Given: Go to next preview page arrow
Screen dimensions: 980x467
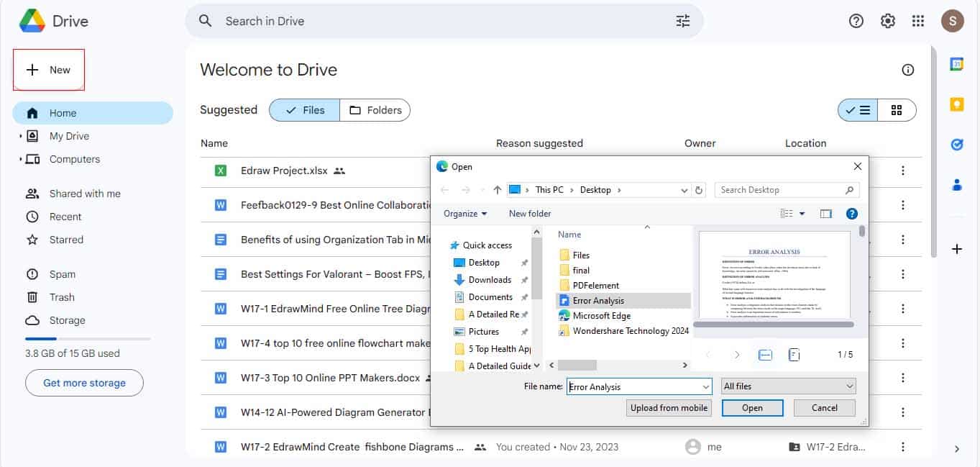Looking at the screenshot, I should tap(737, 355).
